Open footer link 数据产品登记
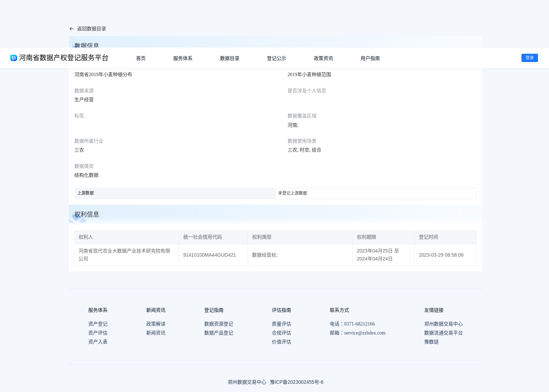Image resolution: width=549 pixels, height=392 pixels. click(219, 333)
